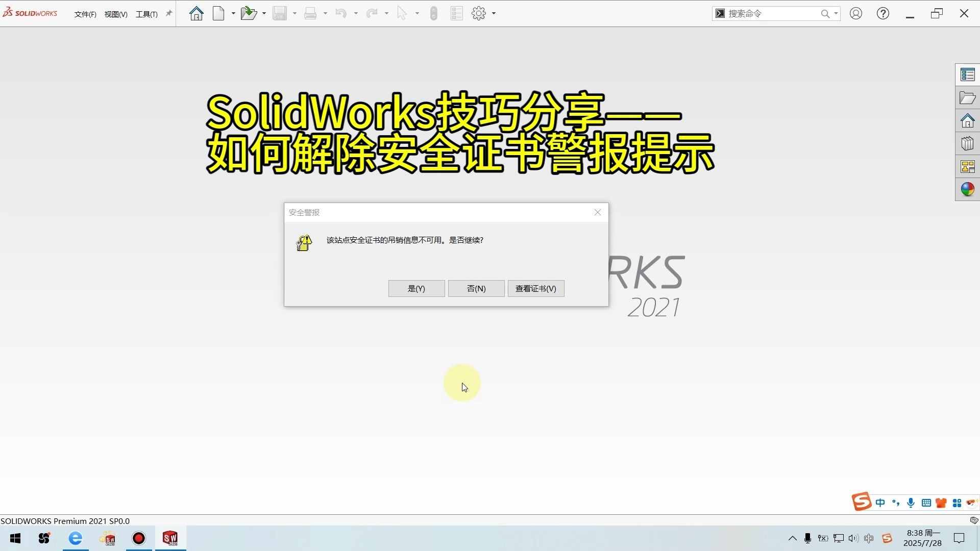Pin the menu bar with pushpin
Screen dimensions: 980x551
click(168, 13)
